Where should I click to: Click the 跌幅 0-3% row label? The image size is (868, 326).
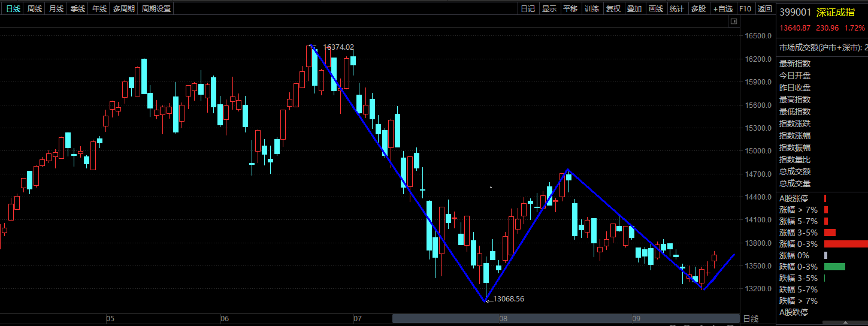pos(799,267)
